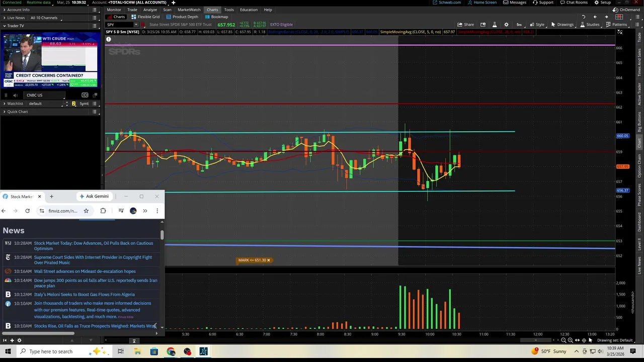
Task: Open the Drawings menu
Action: pos(562,25)
